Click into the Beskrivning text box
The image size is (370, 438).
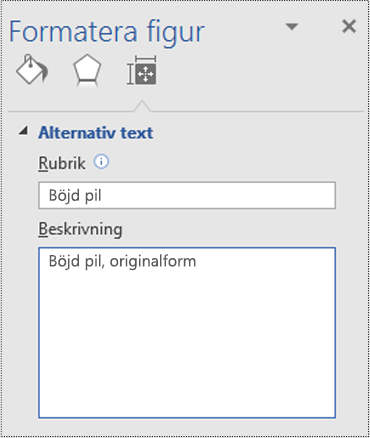tap(187, 333)
